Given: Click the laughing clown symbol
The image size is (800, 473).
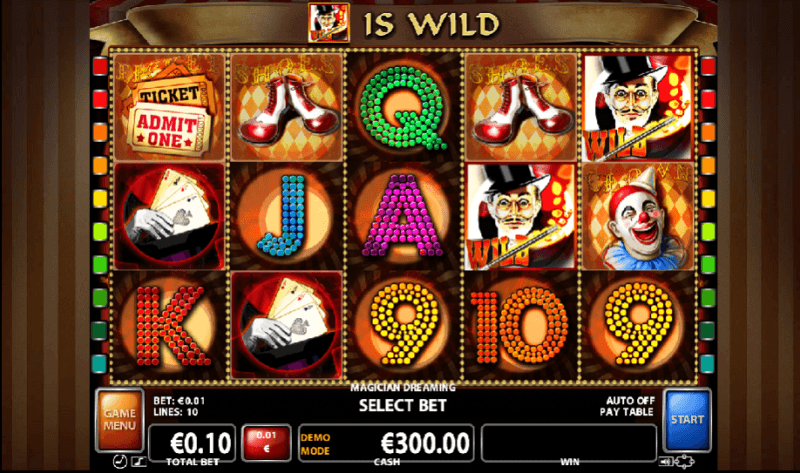Looking at the screenshot, I should coord(638,216).
